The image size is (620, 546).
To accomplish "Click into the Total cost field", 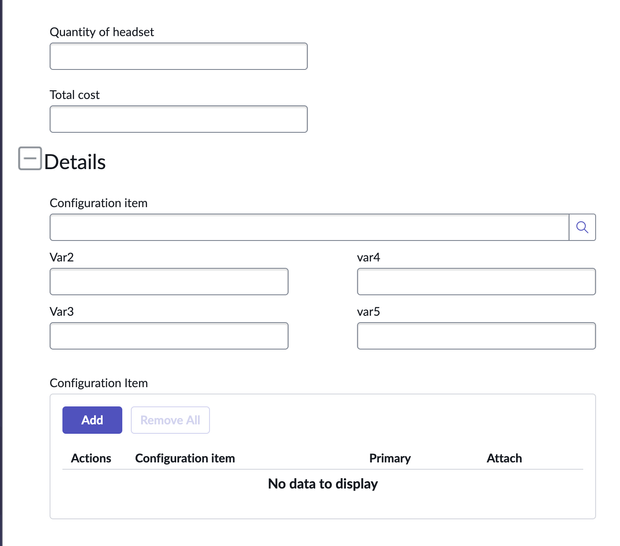I will click(x=178, y=119).
